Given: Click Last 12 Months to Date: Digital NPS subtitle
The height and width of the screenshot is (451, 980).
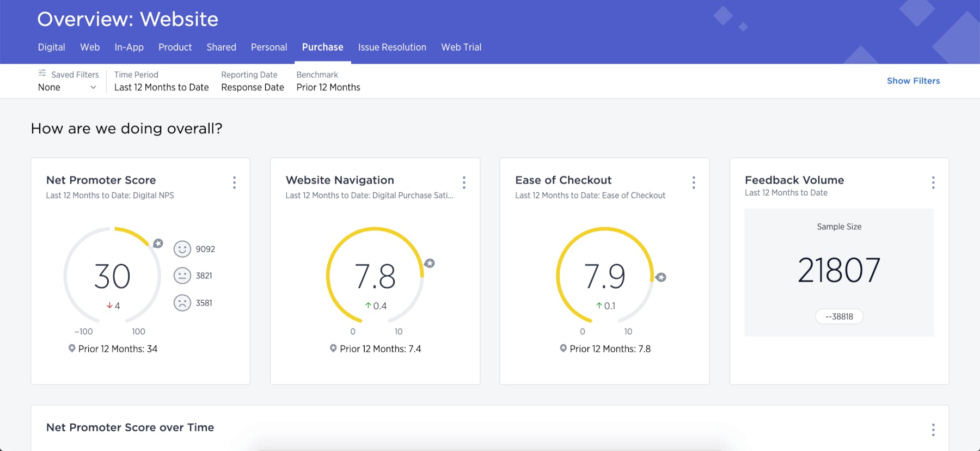Looking at the screenshot, I should 110,195.
